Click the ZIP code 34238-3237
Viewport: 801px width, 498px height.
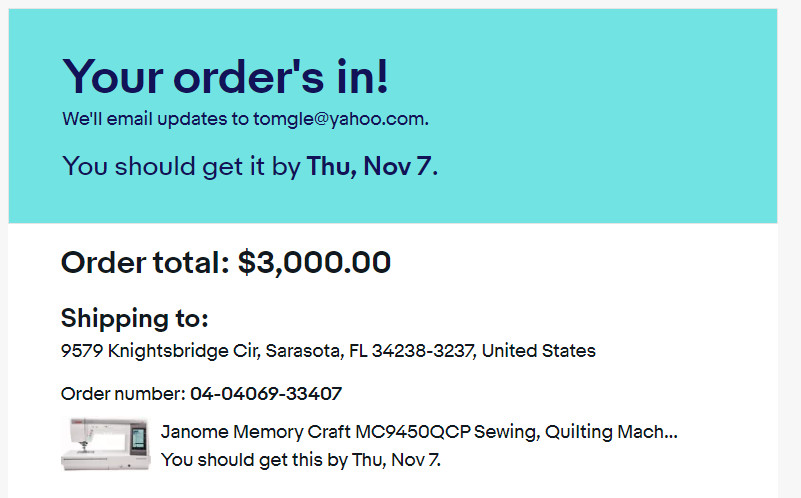click(422, 351)
